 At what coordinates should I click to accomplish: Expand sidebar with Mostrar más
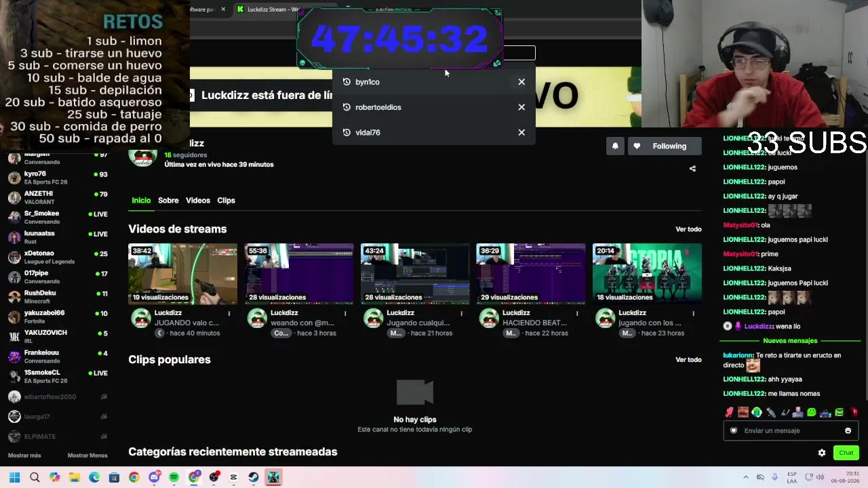pos(24,455)
